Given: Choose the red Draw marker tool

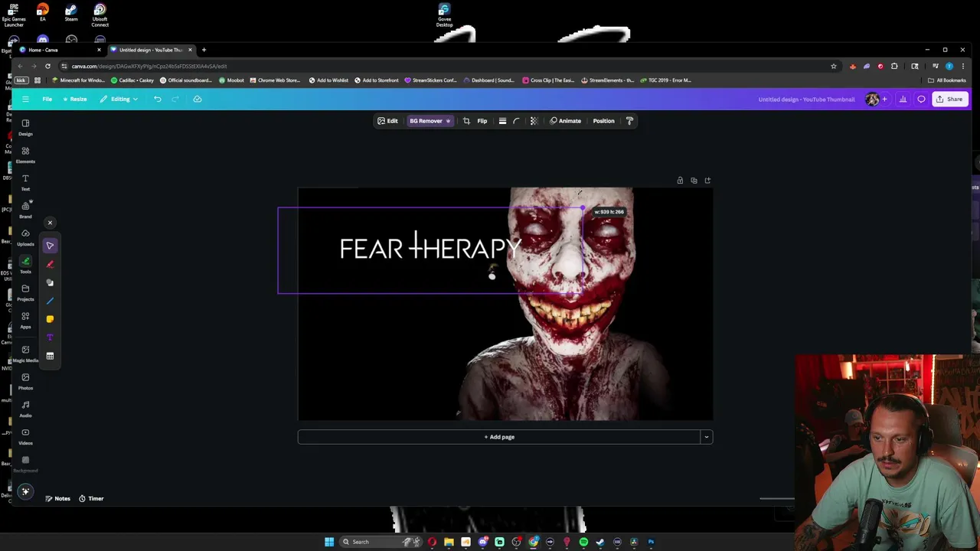Looking at the screenshot, I should click(50, 264).
